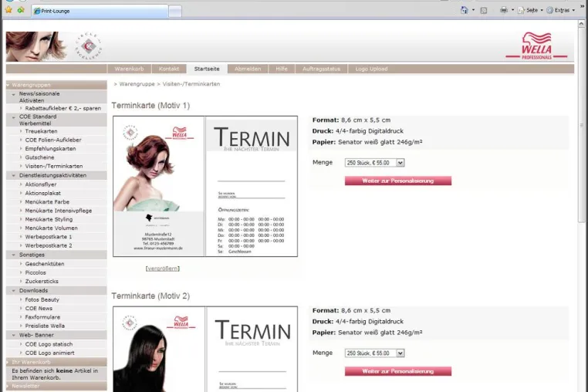Open Menükarte Styling in sidebar
Image resolution: width=588 pixels, height=392 pixels.
(49, 219)
